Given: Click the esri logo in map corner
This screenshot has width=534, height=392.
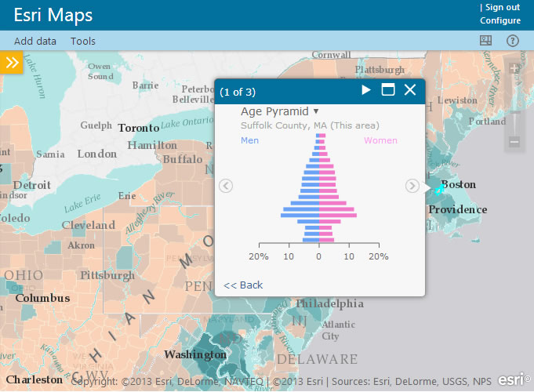Looking at the screenshot, I should tap(514, 379).
